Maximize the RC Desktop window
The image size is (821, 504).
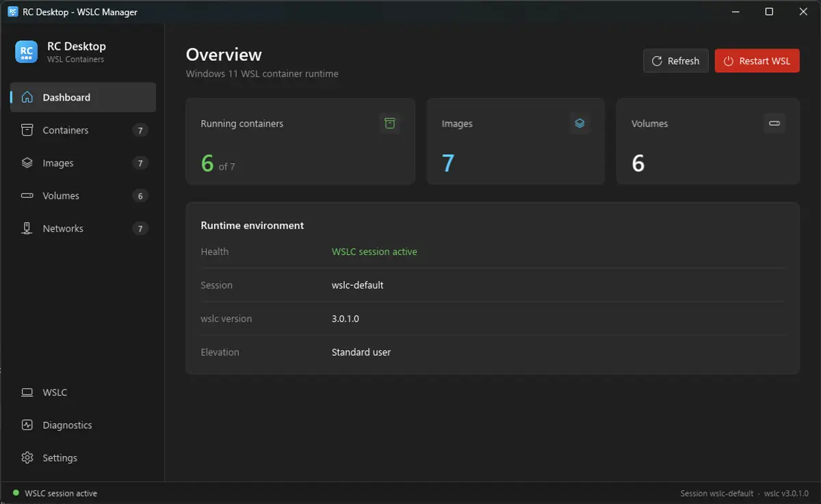click(769, 12)
